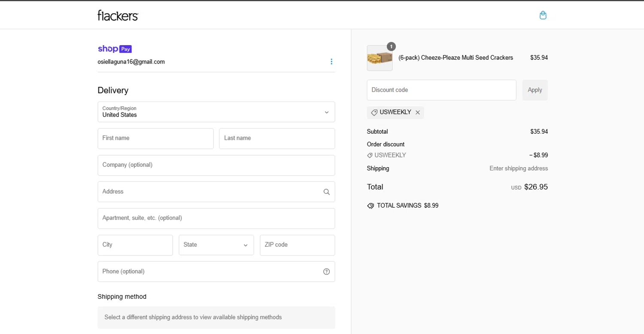Apply the discount code
The height and width of the screenshot is (334, 644).
click(x=535, y=90)
